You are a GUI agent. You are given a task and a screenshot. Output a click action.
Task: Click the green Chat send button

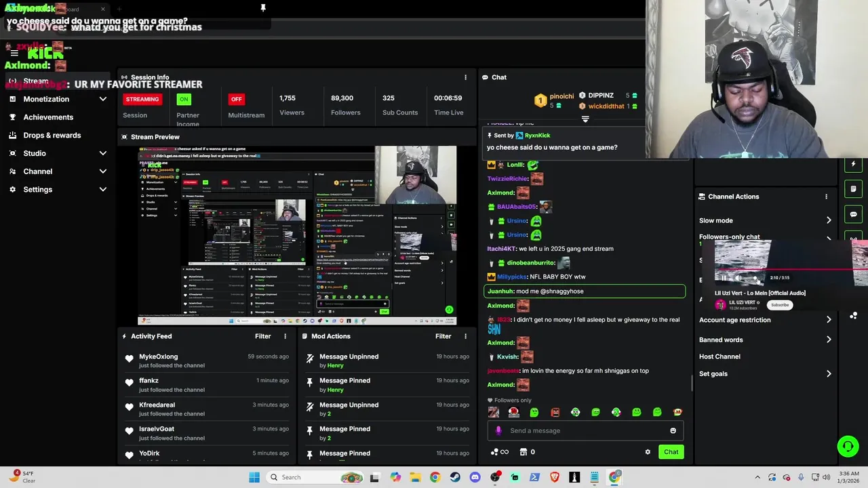(x=671, y=452)
